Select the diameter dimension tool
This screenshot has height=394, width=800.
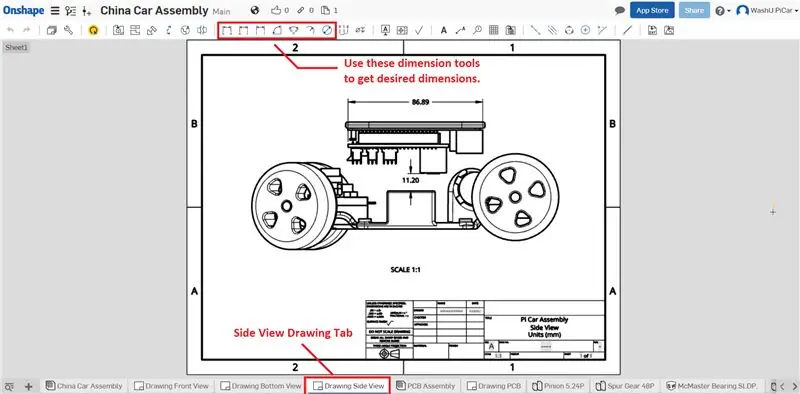click(x=327, y=31)
